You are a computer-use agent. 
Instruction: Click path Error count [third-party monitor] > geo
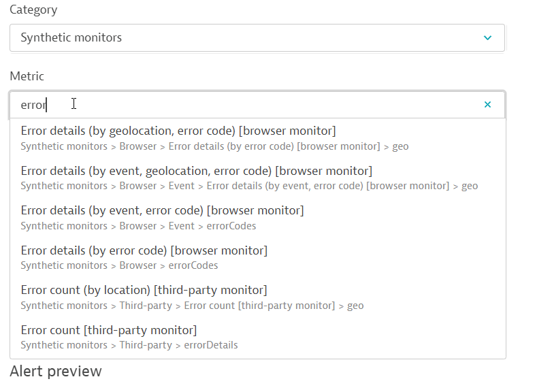[x=192, y=306]
